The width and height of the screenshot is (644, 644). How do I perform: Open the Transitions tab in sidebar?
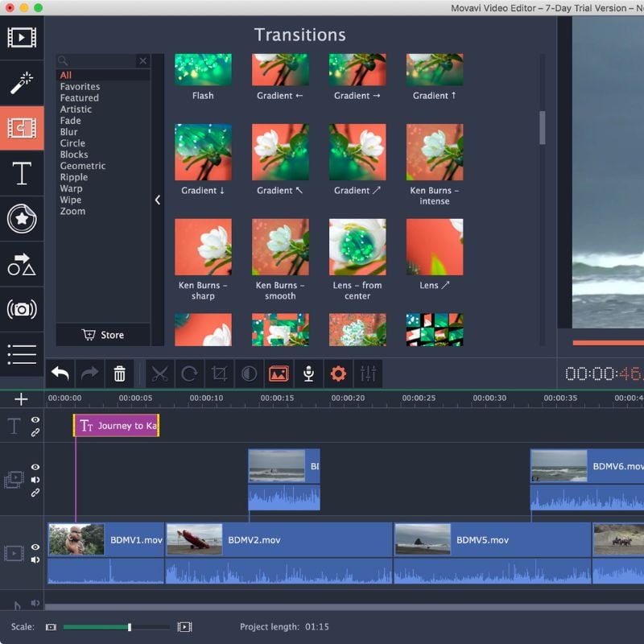coord(22,128)
